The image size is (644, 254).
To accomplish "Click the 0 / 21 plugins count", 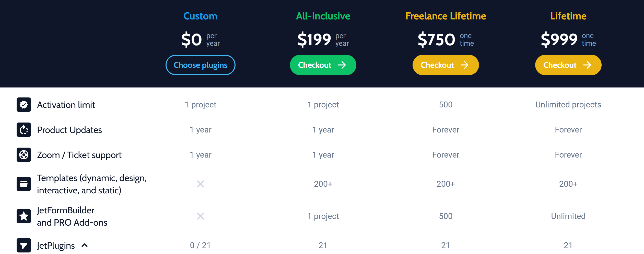I will click(200, 245).
